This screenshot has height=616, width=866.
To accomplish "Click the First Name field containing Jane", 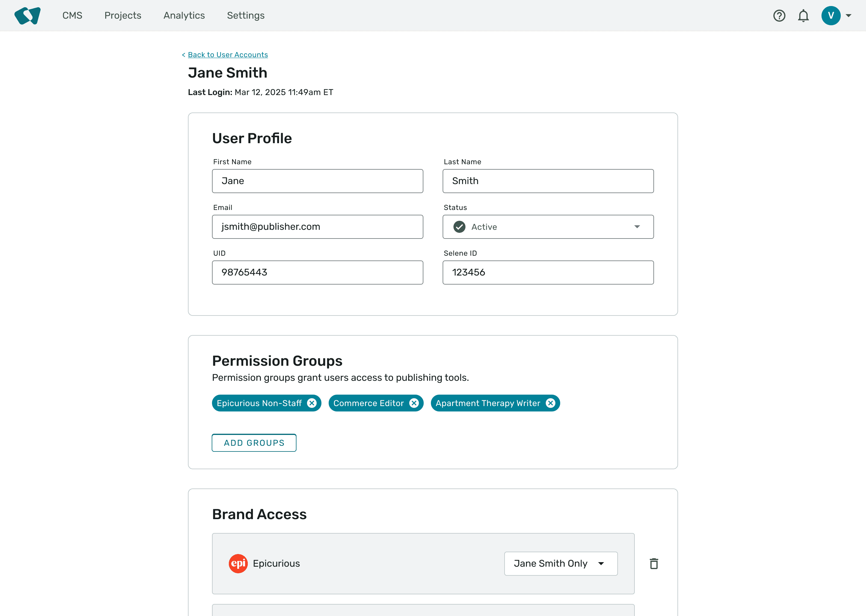I will (x=317, y=181).
